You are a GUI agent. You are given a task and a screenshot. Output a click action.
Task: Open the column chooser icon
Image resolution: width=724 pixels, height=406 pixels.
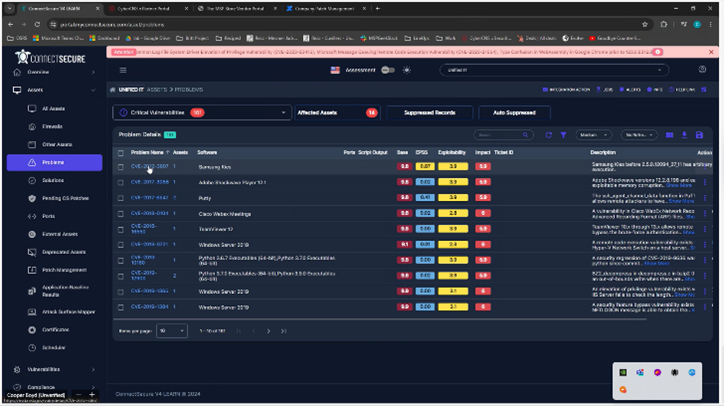point(670,135)
